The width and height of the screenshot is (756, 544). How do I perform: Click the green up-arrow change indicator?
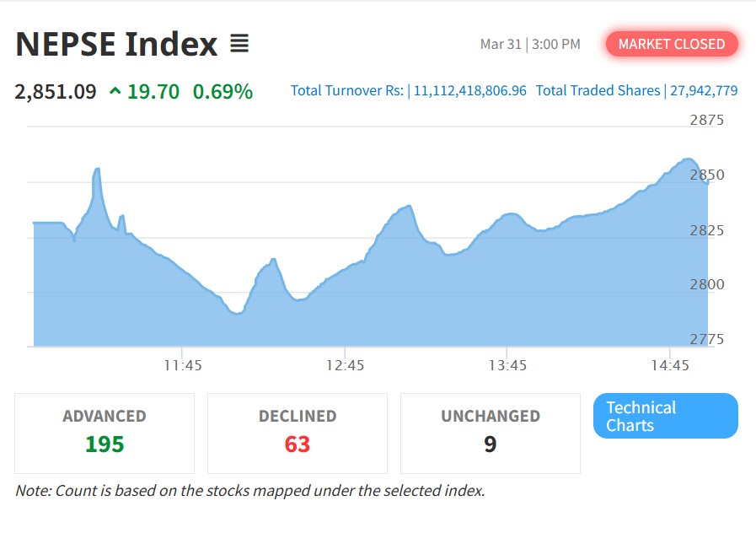115,91
